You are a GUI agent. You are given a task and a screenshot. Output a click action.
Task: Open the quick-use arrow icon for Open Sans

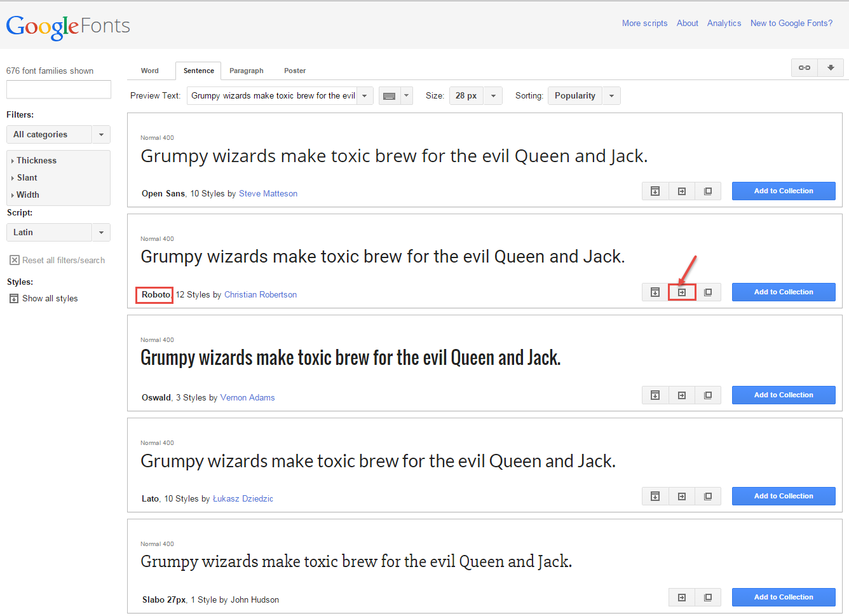682,191
